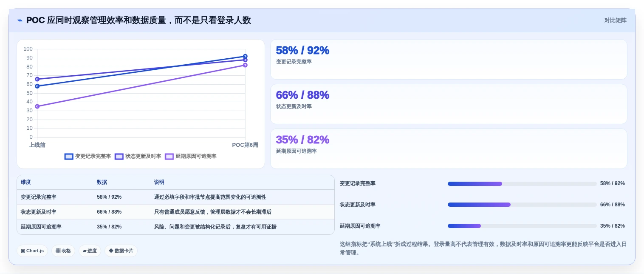Select the 状态更新及时率 table row label

pos(39,212)
